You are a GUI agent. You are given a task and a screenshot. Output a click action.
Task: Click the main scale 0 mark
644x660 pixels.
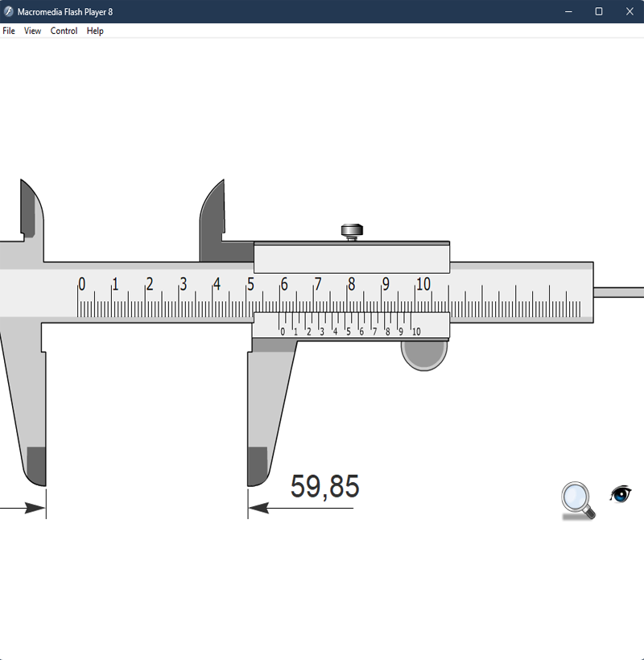coord(80,285)
